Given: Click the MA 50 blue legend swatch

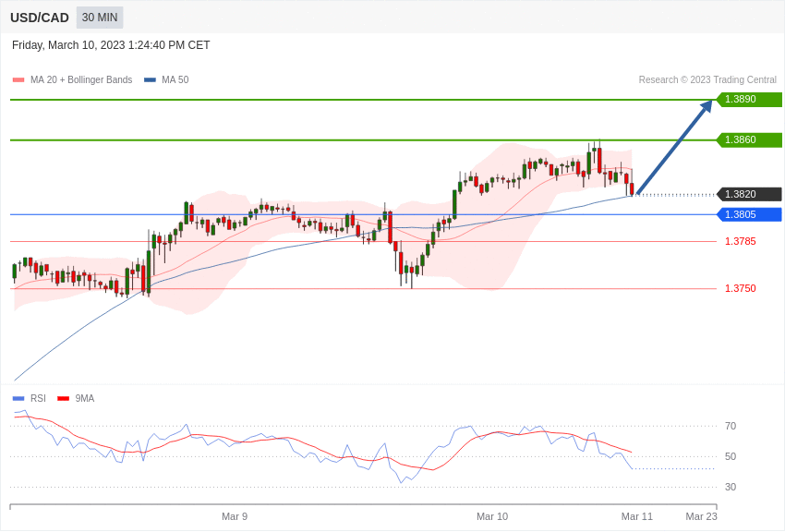Looking at the screenshot, I should [x=150, y=80].
